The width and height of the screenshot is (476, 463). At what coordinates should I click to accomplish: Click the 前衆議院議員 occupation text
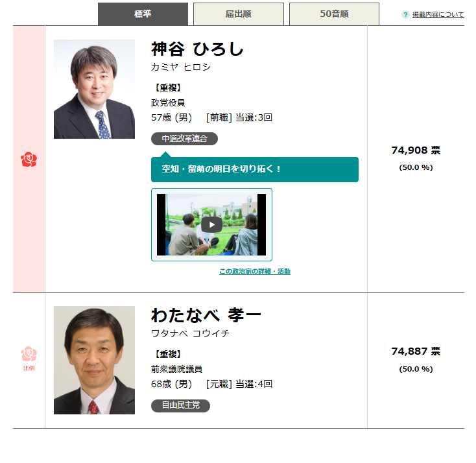[176, 369]
